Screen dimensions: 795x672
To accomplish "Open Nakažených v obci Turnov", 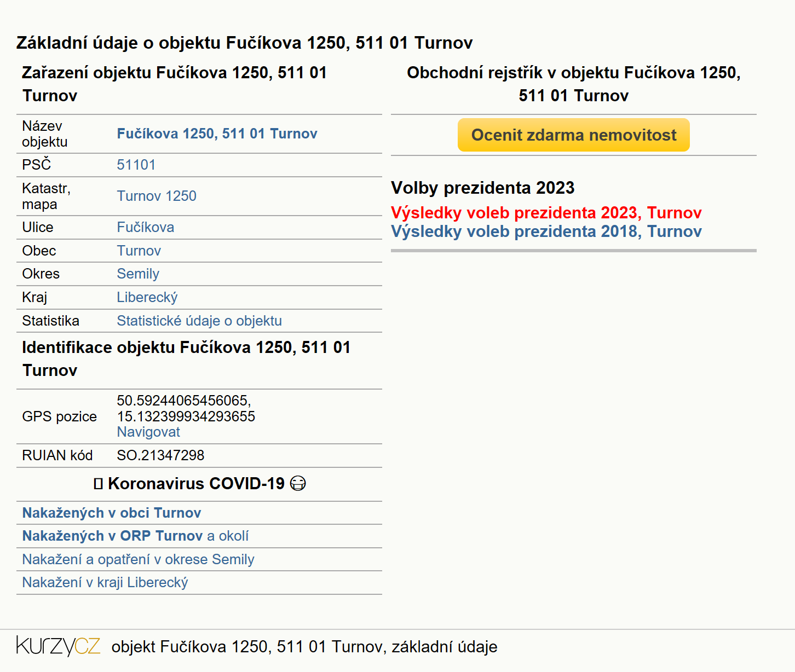I will (x=112, y=513).
